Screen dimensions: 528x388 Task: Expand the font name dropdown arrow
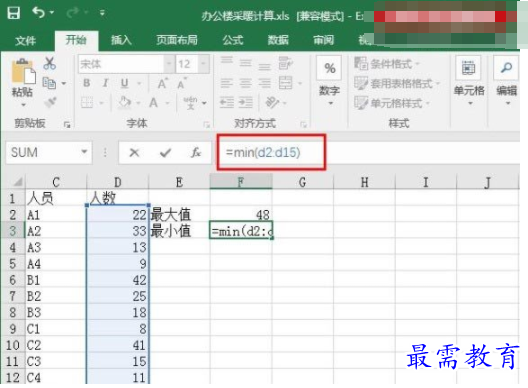[169, 64]
